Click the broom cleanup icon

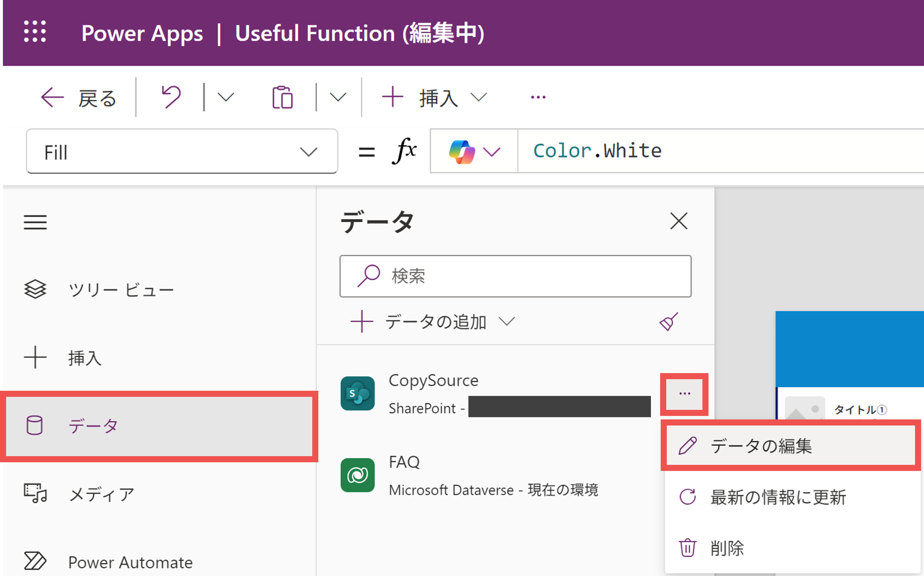(669, 322)
